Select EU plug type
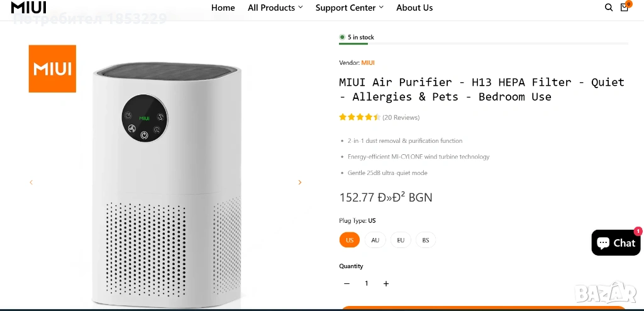Image resolution: width=644 pixels, height=311 pixels. (401, 240)
